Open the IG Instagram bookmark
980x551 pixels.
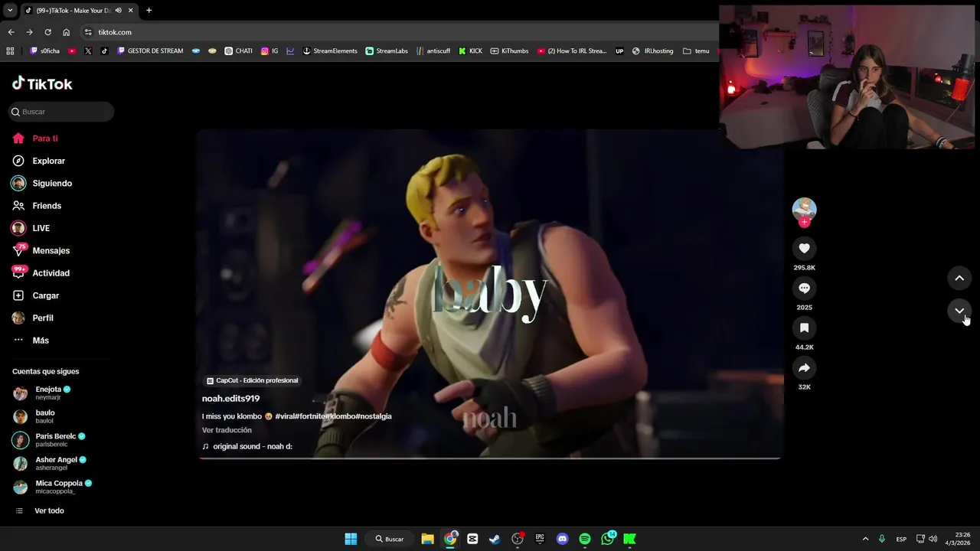(x=269, y=51)
